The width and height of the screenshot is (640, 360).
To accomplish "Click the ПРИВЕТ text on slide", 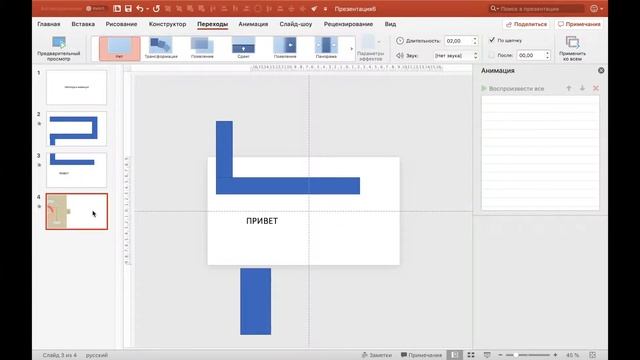I will [262, 221].
